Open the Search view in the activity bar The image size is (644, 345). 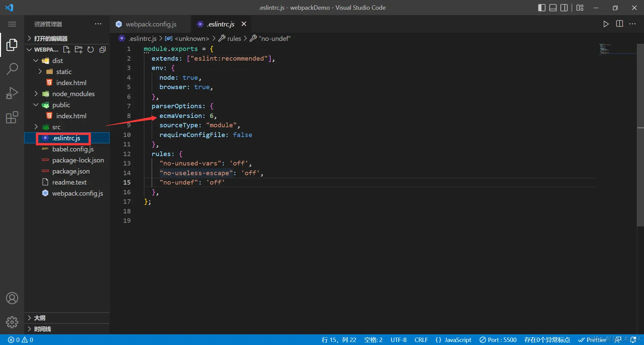click(x=12, y=69)
